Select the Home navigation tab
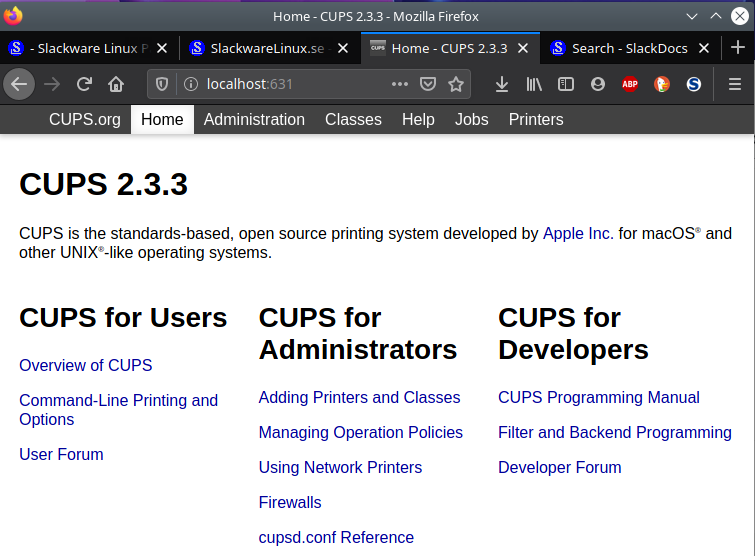Screen dimensions: 755x556 pyautogui.click(x=162, y=119)
